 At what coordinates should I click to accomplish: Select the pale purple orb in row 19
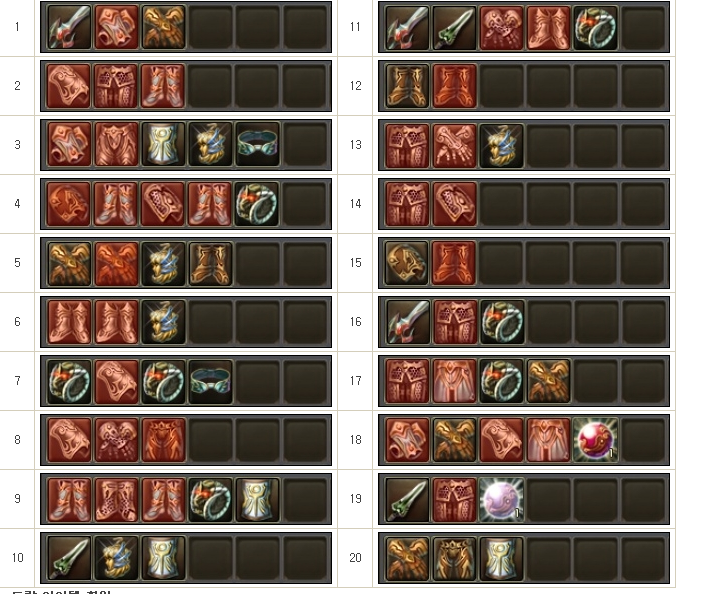(x=501, y=499)
